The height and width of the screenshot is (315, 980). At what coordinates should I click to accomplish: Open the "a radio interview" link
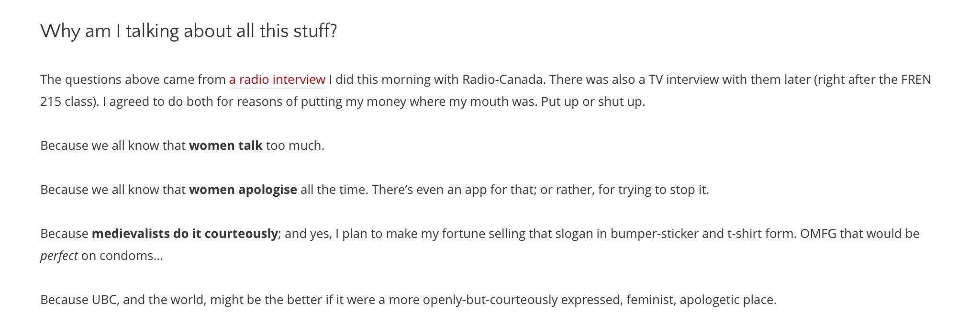[x=277, y=79]
